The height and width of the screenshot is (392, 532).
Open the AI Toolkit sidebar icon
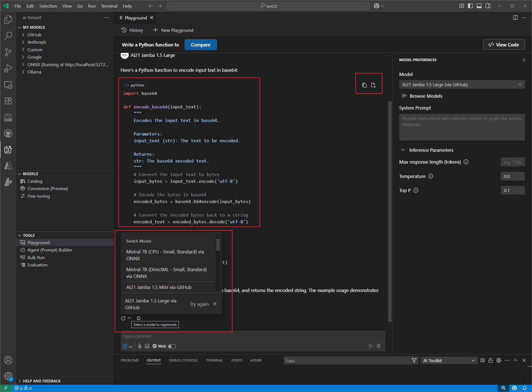[x=8, y=150]
